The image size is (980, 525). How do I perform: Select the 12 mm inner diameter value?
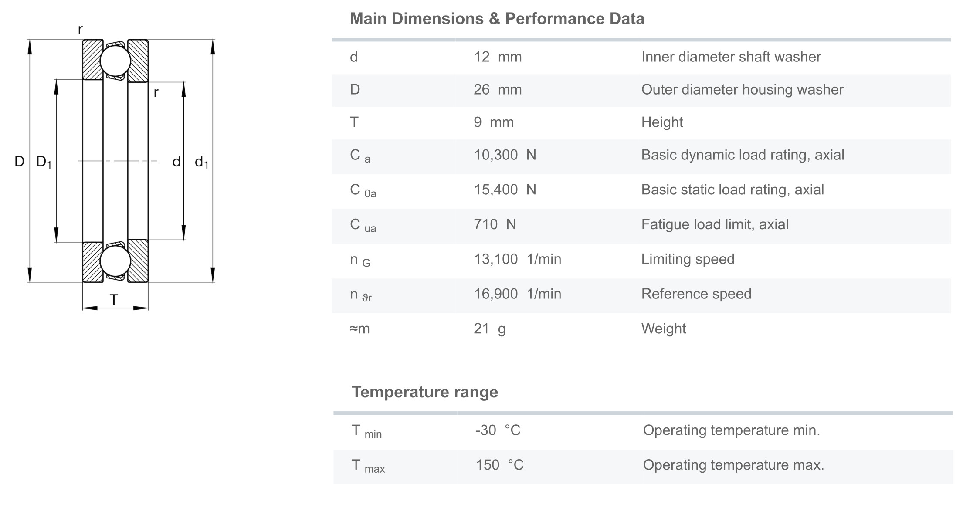pos(497,57)
